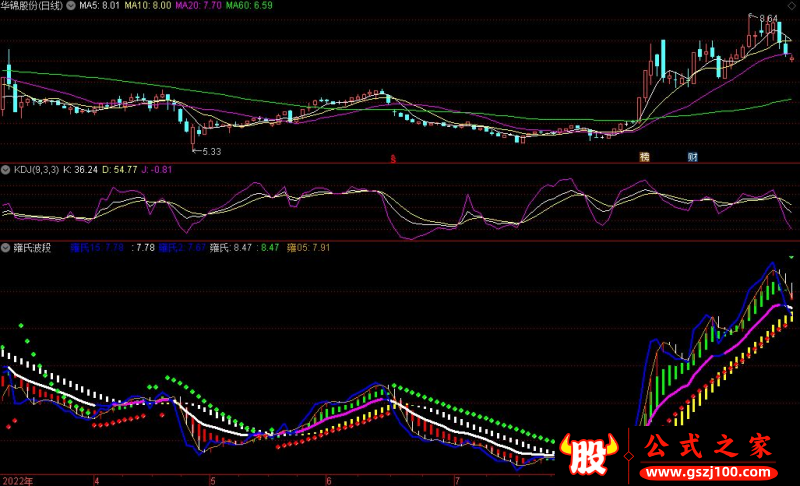The width and height of the screenshot is (800, 486).
Task: Click the D: 54.77 value
Action: [119, 170]
